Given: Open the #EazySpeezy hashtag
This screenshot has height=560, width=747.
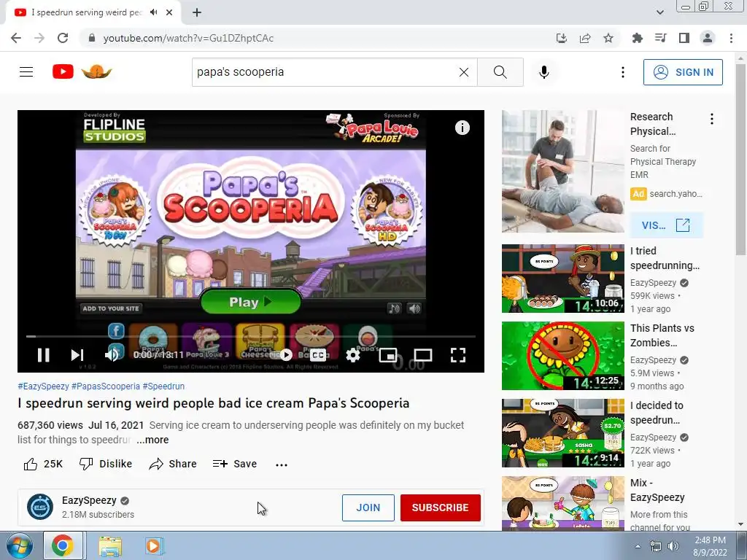Looking at the screenshot, I should point(43,386).
